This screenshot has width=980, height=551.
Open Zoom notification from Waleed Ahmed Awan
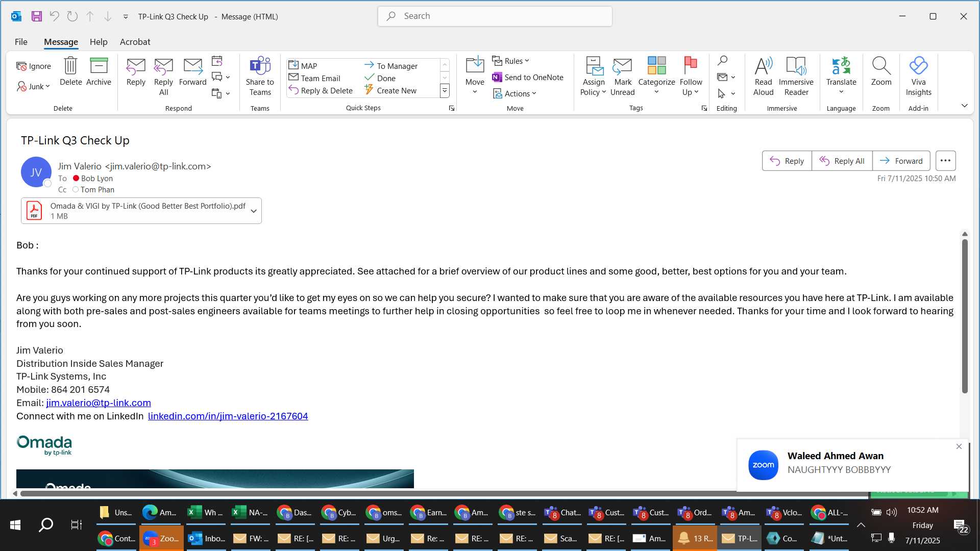(x=852, y=465)
